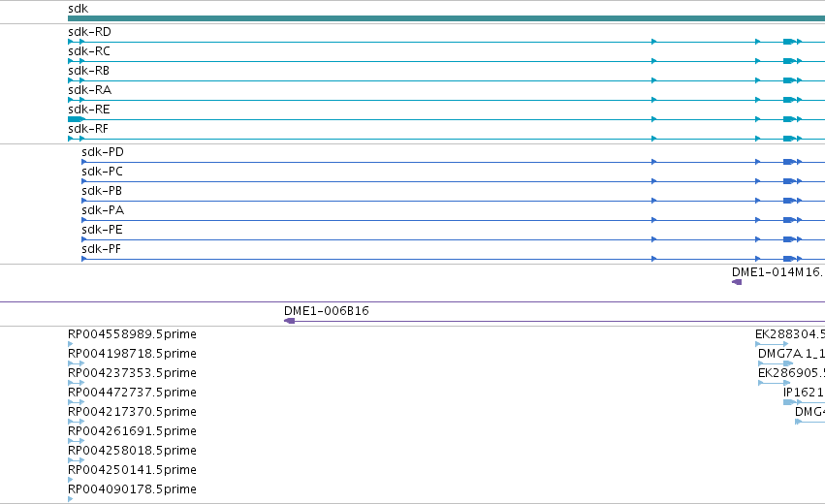Image resolution: width=825 pixels, height=504 pixels.
Task: Click the arrow glyph under RP004258018.5prime
Action: [x=77, y=460]
